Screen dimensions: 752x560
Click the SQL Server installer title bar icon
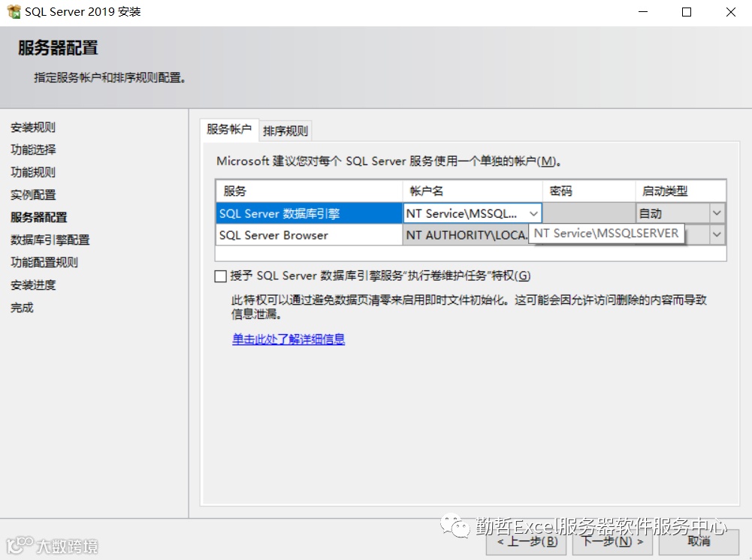pyautogui.click(x=14, y=11)
